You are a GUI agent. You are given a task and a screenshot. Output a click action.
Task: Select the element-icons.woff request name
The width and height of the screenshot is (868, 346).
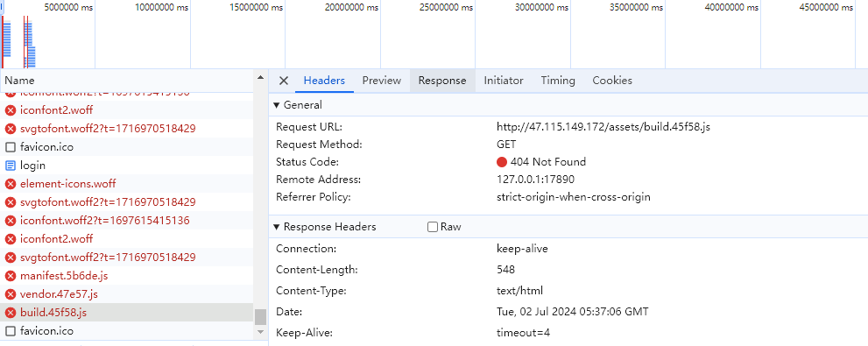coord(68,184)
